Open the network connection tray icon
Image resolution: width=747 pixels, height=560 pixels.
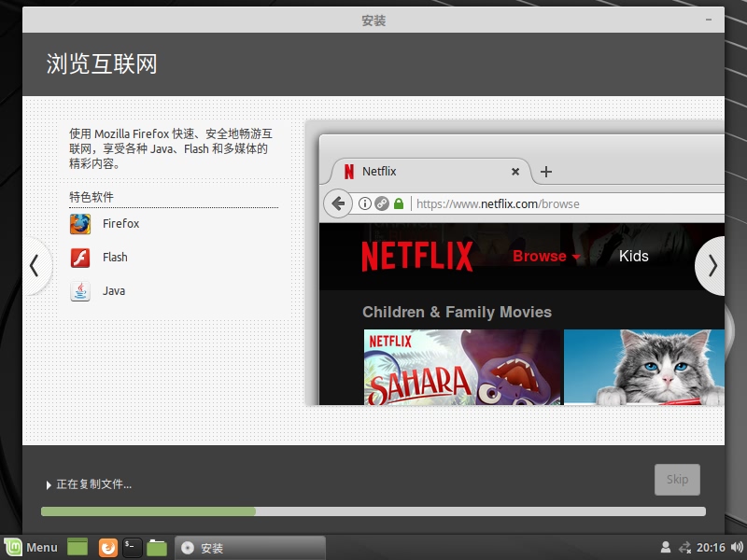(x=685, y=548)
